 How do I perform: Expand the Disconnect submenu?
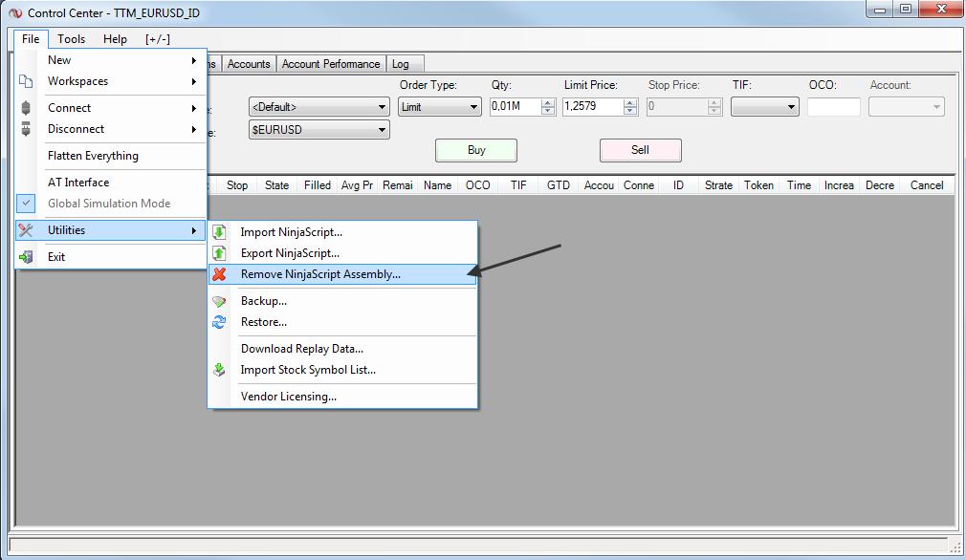pyautogui.click(x=193, y=129)
